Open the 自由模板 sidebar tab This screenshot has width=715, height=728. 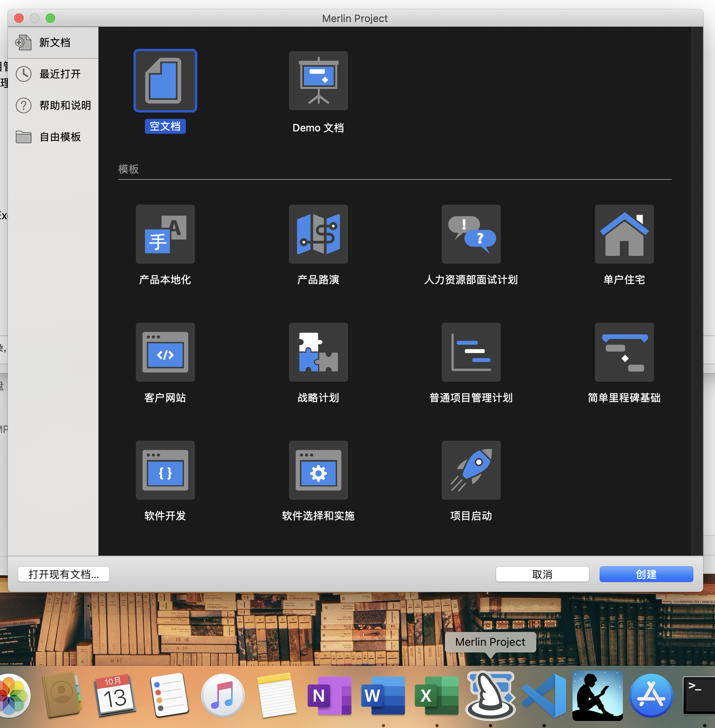coord(53,137)
